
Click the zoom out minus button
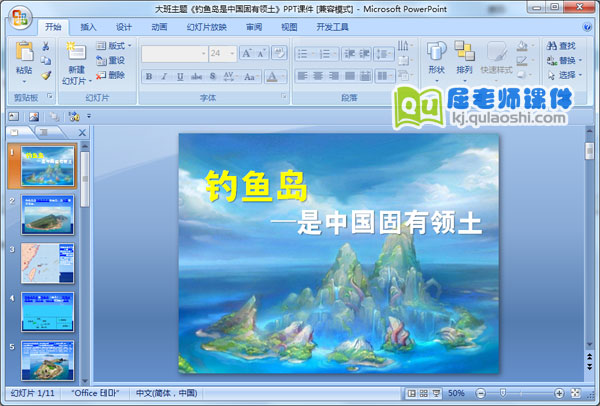coord(481,393)
